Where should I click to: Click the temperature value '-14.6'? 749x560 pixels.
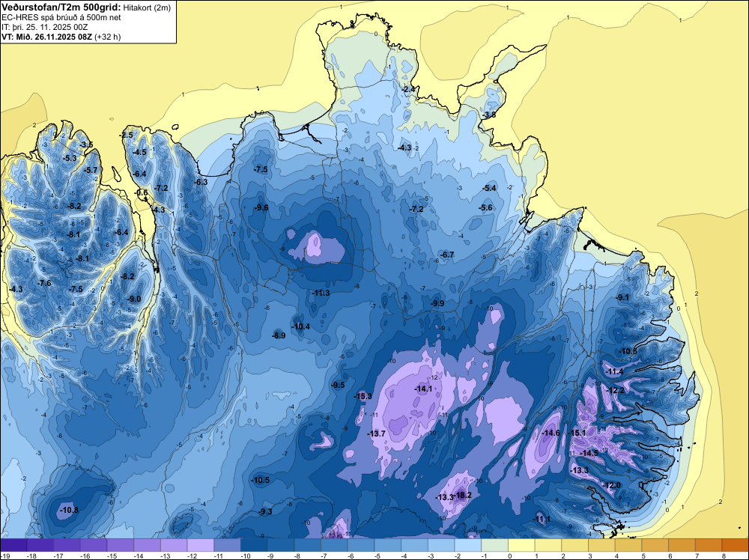tap(551, 433)
